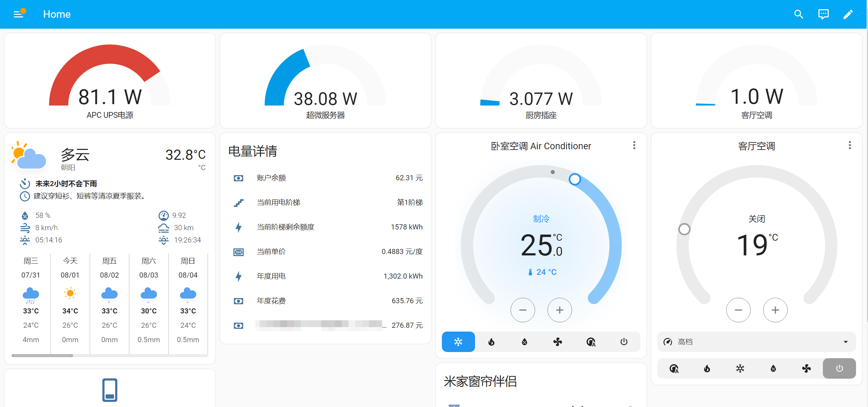This screenshot has width=868, height=407.
Task: Click the 24 °C current temperature reading
Action: click(x=542, y=272)
